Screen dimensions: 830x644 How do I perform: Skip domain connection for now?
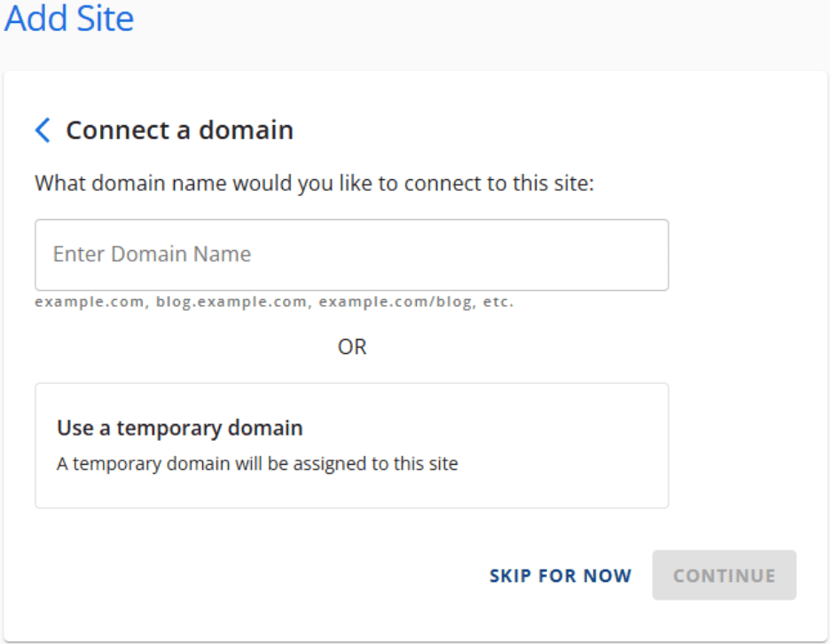tap(560, 575)
